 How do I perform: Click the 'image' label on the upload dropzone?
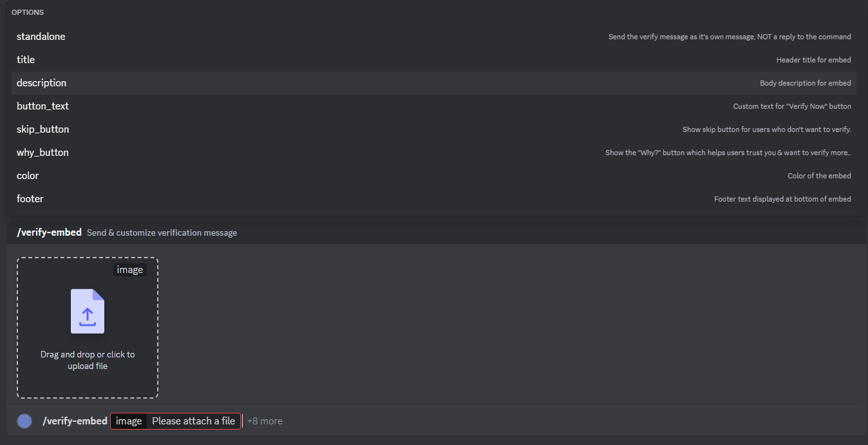point(129,269)
